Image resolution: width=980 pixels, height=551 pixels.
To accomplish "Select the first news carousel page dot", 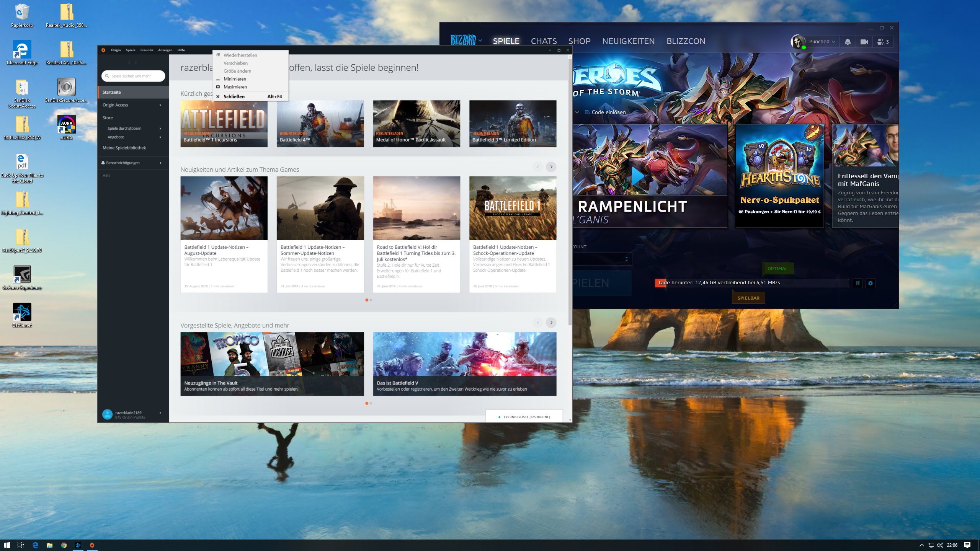I will point(367,300).
